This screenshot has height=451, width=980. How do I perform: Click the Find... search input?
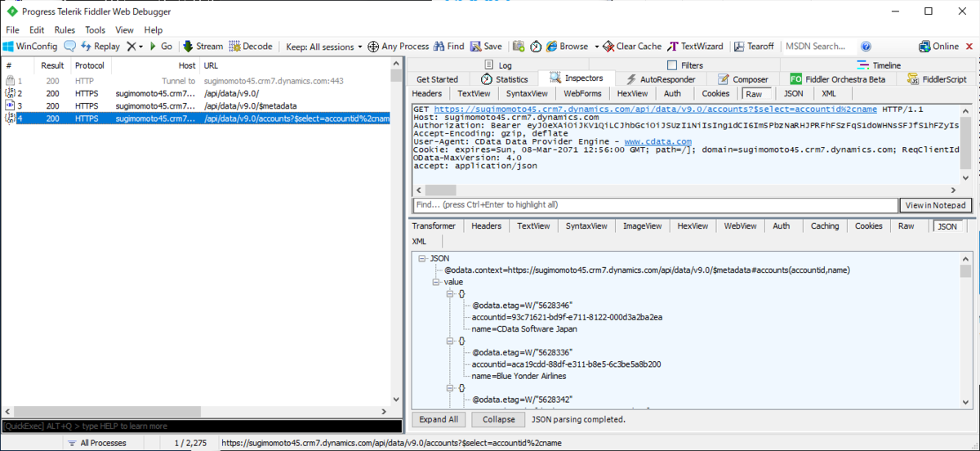(655, 205)
